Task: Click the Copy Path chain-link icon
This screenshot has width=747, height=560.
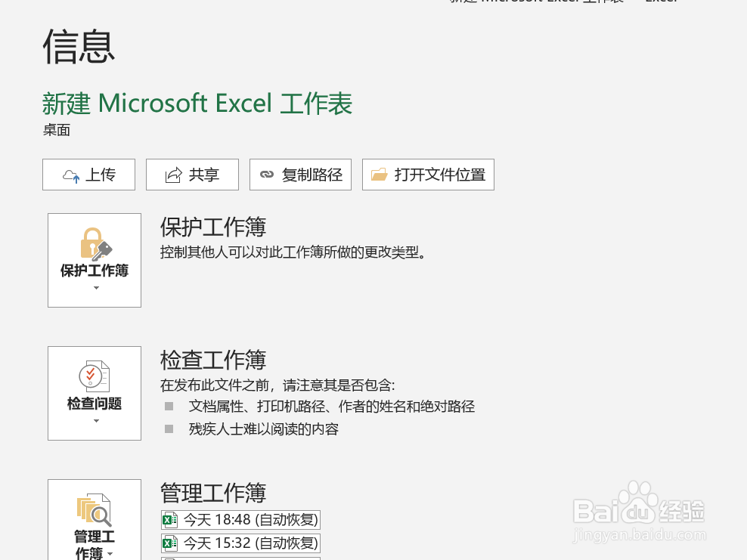Action: 267,175
